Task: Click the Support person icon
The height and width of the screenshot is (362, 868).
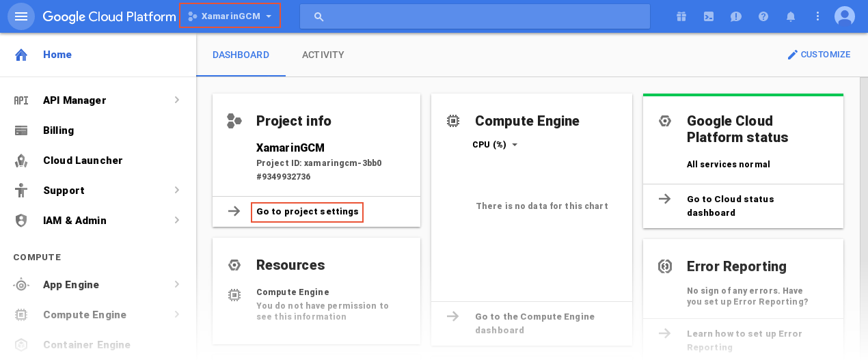Action: pos(21,191)
